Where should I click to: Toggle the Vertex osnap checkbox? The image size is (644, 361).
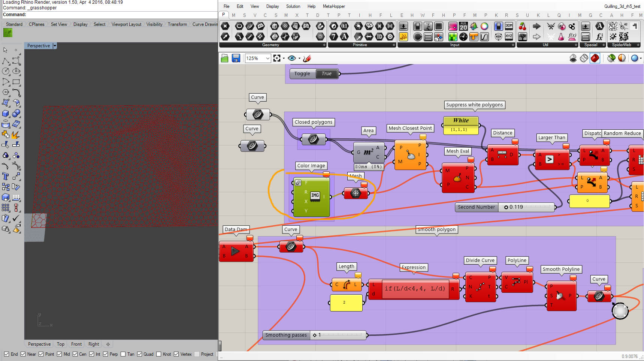tap(176, 354)
